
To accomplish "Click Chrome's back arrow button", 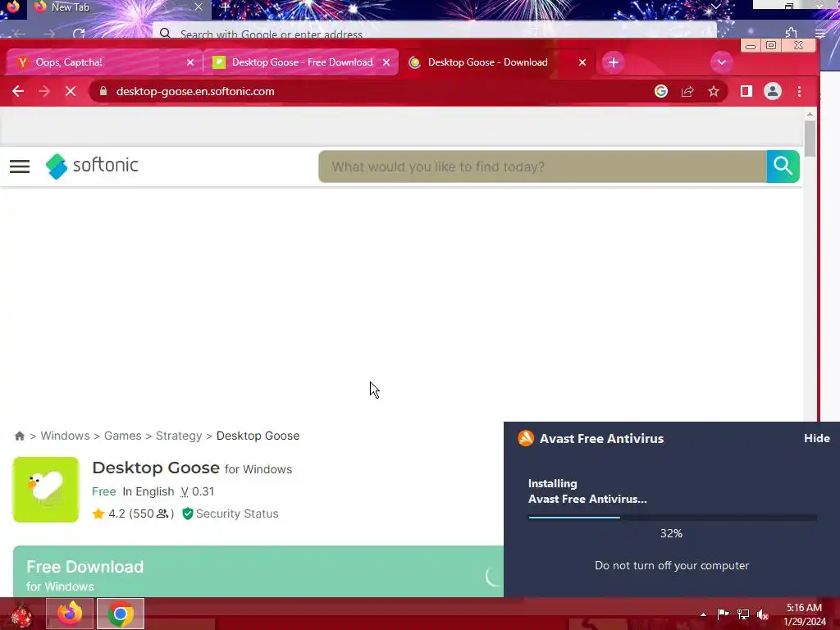I will [18, 91].
